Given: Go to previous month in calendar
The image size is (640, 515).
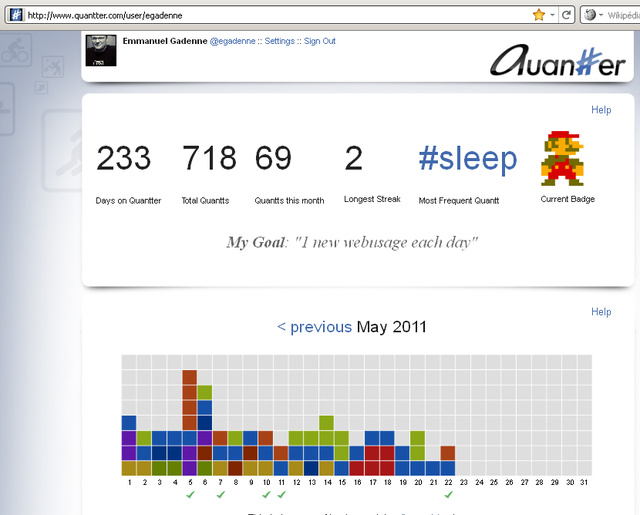Looking at the screenshot, I should [x=314, y=327].
